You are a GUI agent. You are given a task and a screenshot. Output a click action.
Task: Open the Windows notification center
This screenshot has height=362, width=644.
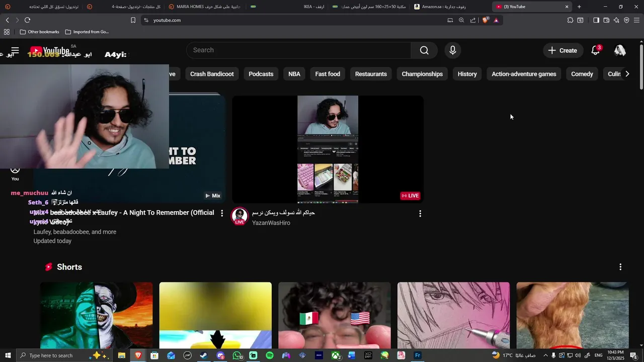click(x=633, y=355)
